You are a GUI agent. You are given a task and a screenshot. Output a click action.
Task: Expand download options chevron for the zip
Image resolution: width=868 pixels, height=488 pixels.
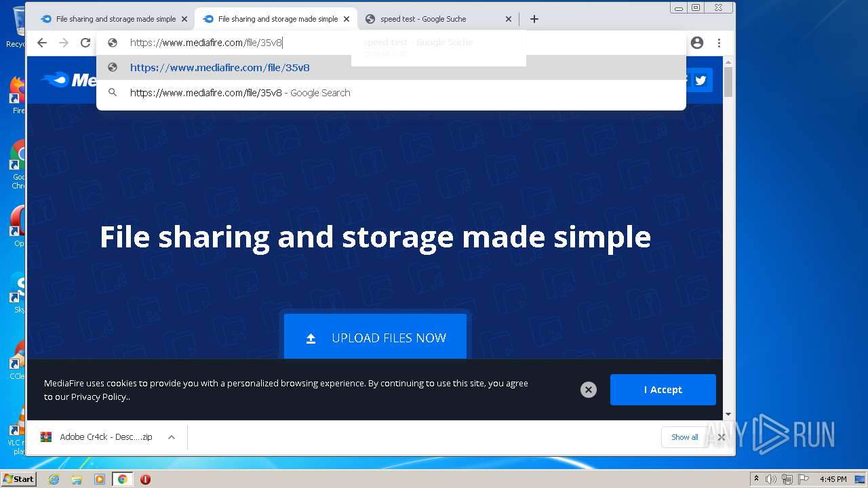(172, 437)
